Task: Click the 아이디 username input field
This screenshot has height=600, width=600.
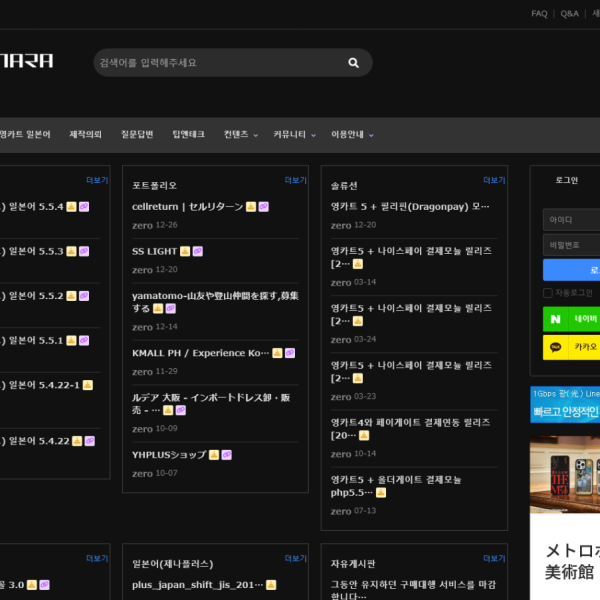Action: point(572,220)
